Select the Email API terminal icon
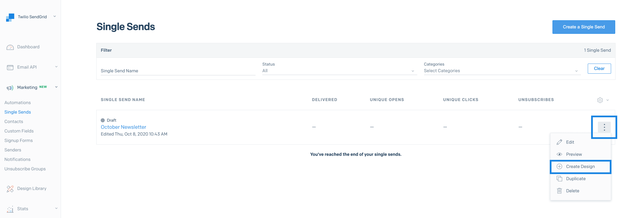 [10, 67]
